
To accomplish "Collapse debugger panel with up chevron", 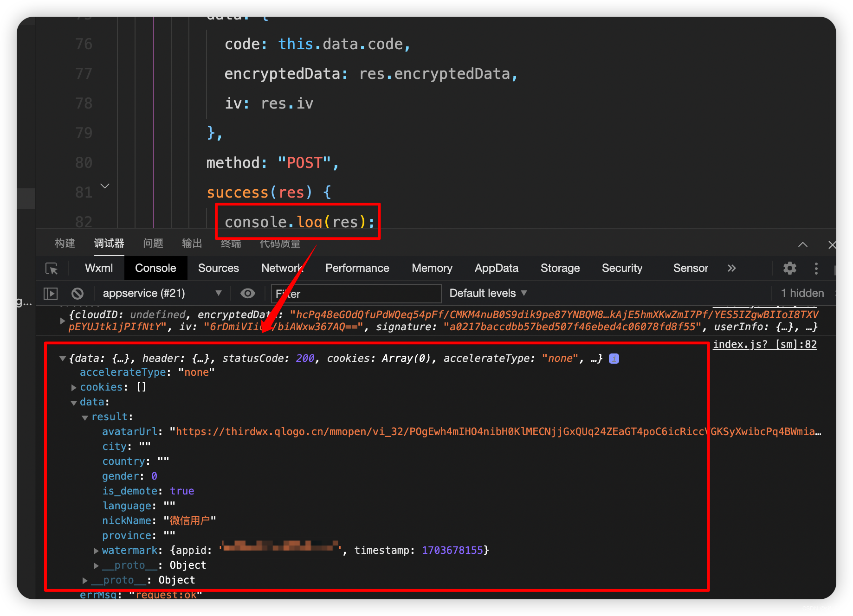I will (803, 244).
